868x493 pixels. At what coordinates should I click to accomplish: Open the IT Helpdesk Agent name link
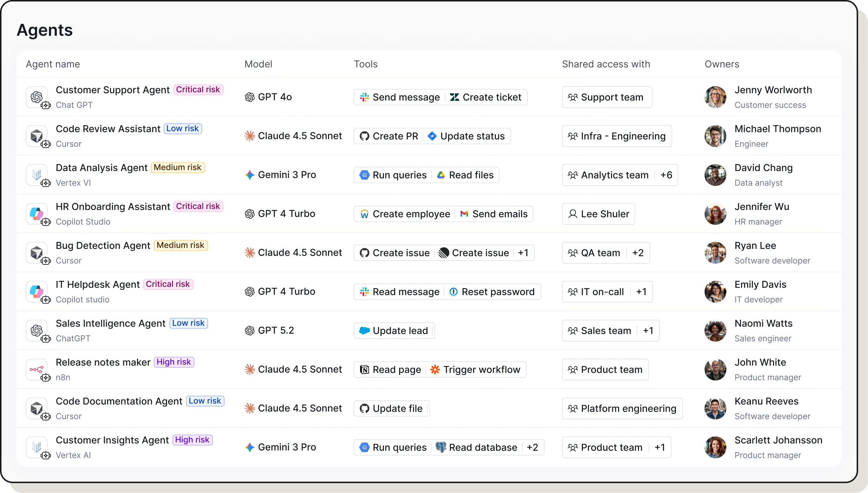[x=98, y=284]
